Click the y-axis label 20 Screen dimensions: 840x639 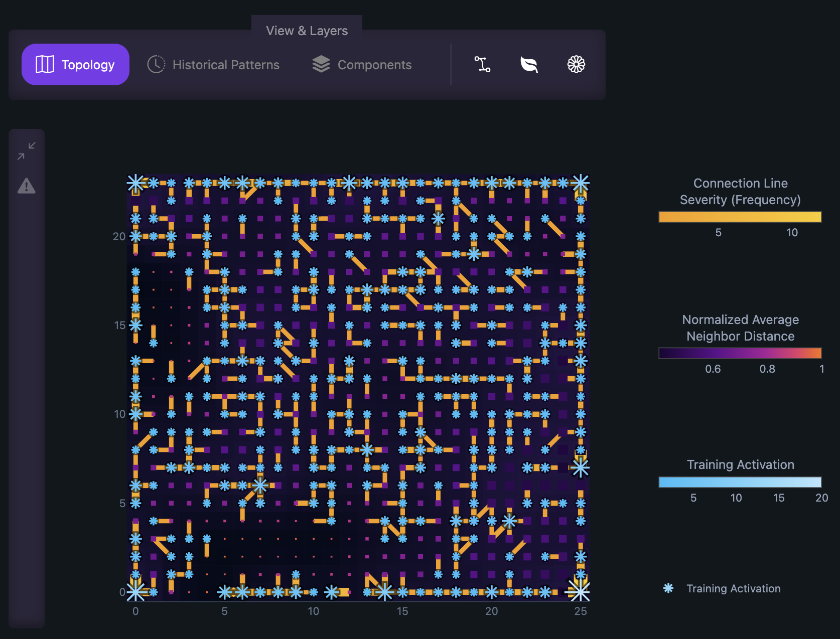119,236
